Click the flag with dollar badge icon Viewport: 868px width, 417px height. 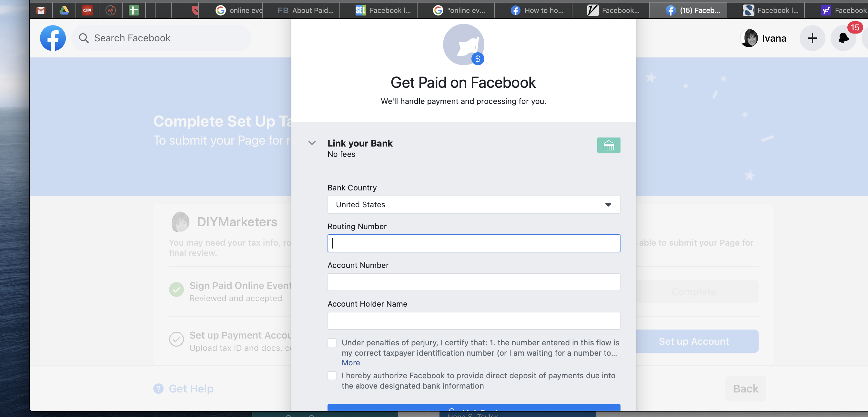click(x=464, y=45)
